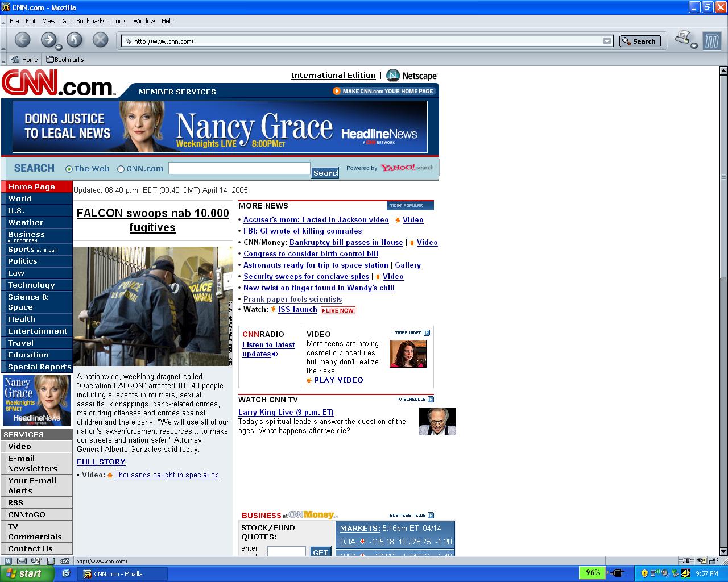
Task: Open the File menu
Action: tap(14, 21)
